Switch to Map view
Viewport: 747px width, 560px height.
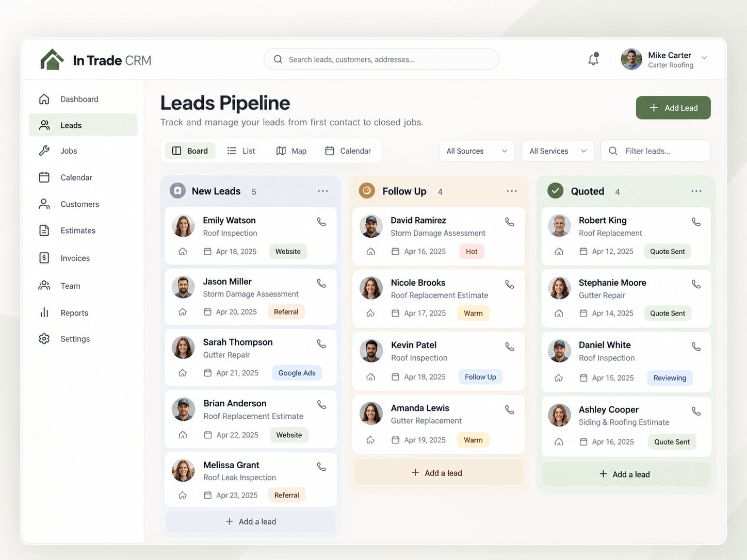click(291, 151)
